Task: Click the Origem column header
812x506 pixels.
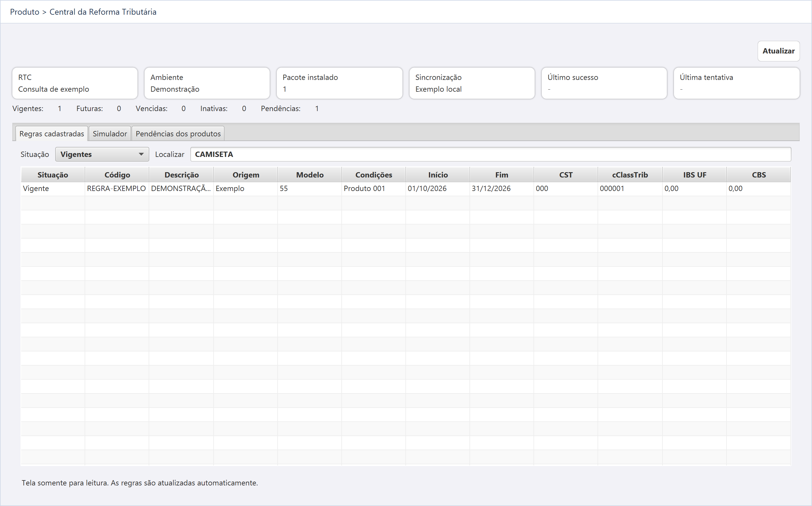Action: (246, 175)
